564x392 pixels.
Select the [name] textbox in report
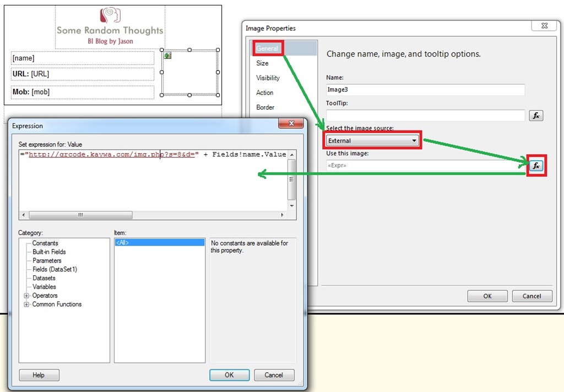pos(83,58)
